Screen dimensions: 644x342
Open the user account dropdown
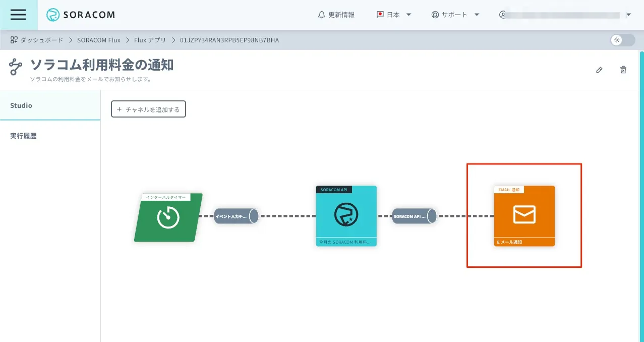click(565, 15)
